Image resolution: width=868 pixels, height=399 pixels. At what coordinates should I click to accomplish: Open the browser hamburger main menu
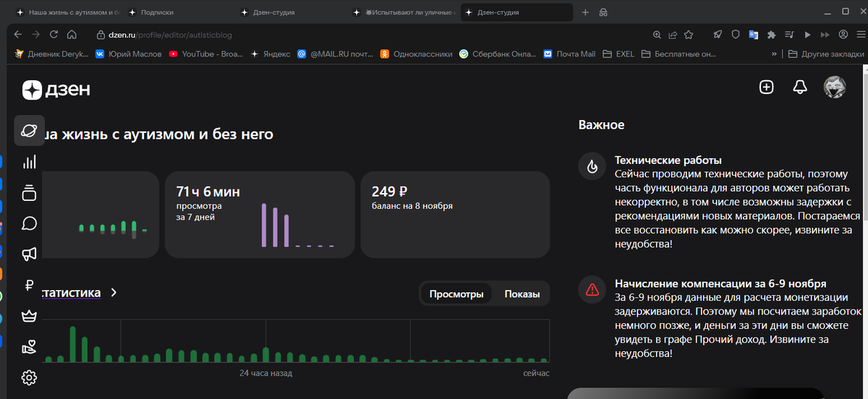click(x=859, y=35)
